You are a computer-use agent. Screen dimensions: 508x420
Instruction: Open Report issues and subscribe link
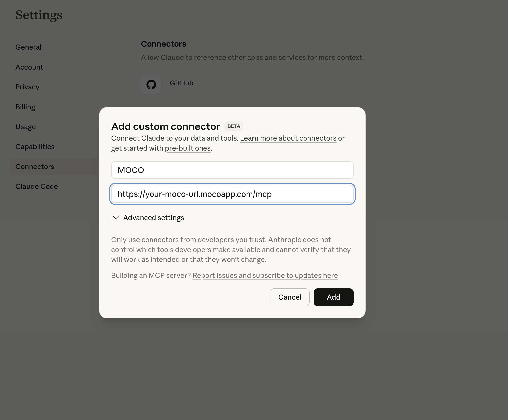coord(265,275)
